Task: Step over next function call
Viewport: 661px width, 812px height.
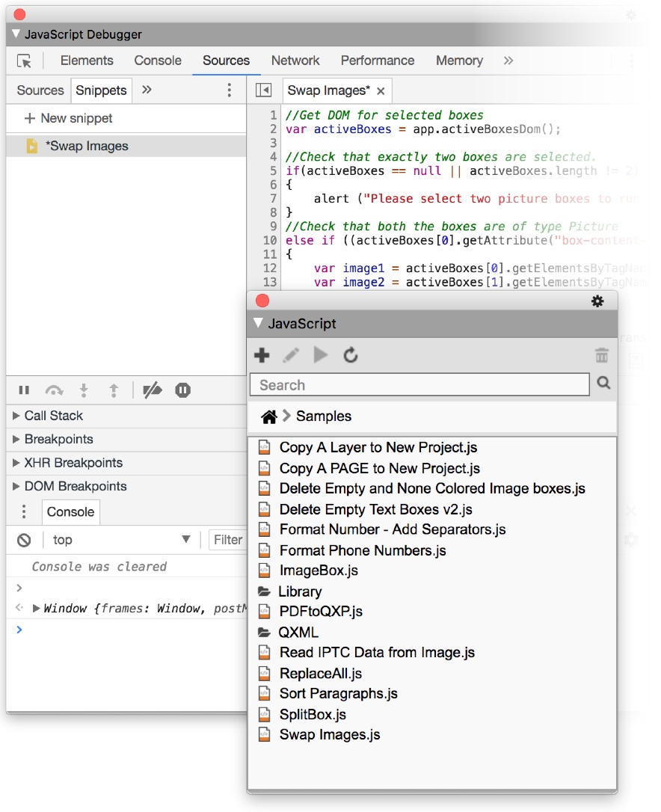Action: tap(54, 390)
